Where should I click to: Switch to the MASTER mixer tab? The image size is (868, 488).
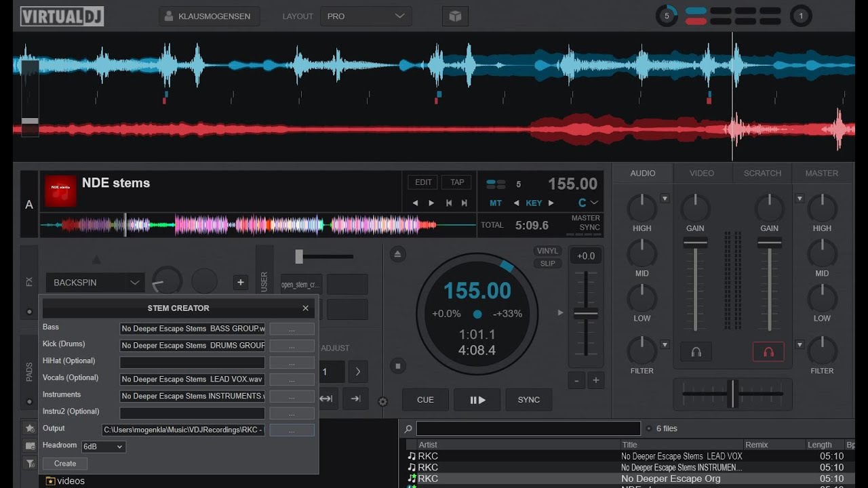click(x=822, y=173)
